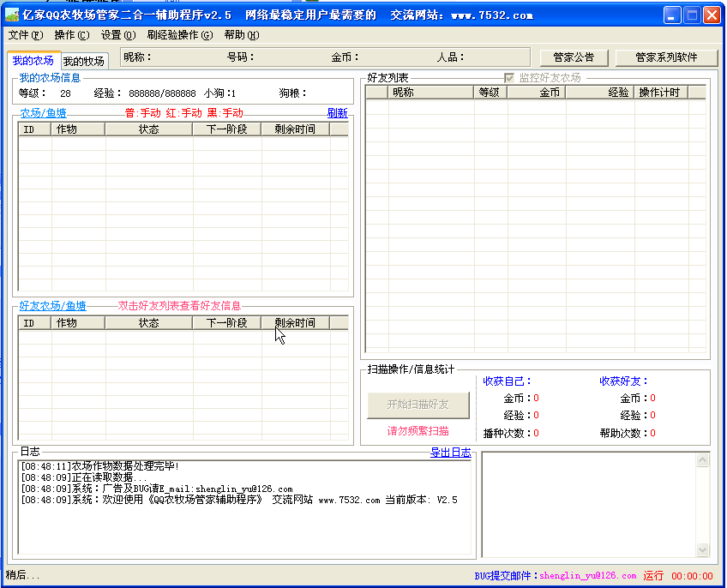This screenshot has width=727, height=588.
Task: Open the 好友农场/鱼塘 link
Action: click(x=52, y=306)
